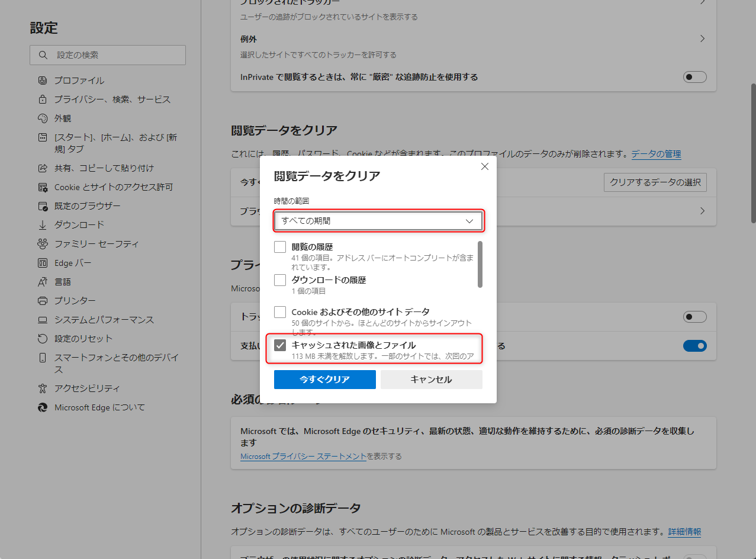Toggle the gray switch above the blue one

tap(695, 317)
